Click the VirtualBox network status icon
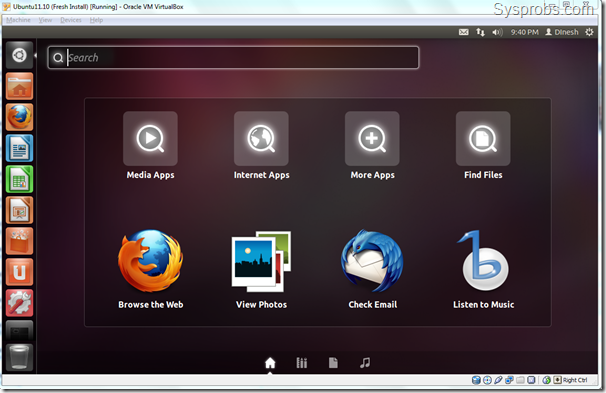 pos(509,380)
